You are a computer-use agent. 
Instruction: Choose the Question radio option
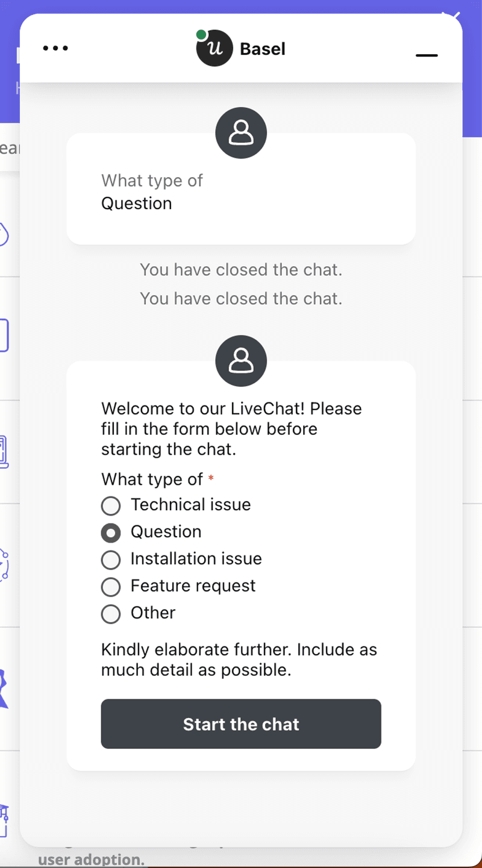pos(111,533)
